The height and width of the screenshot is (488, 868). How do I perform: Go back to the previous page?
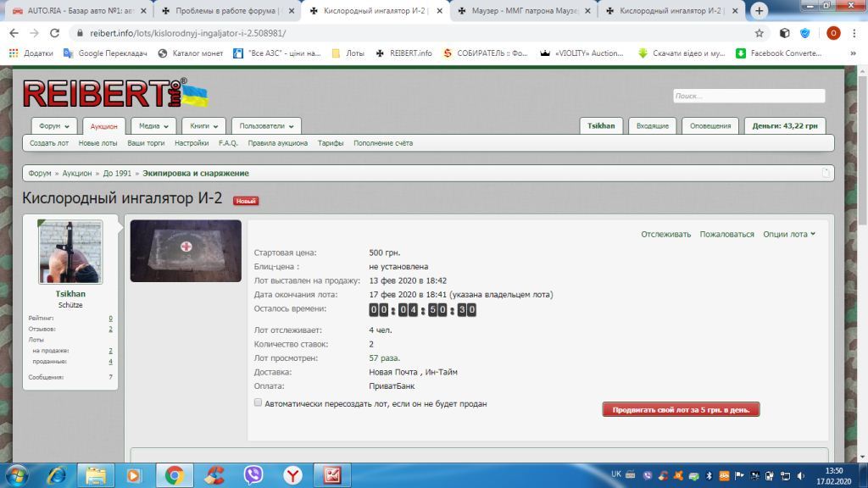pos(14,33)
